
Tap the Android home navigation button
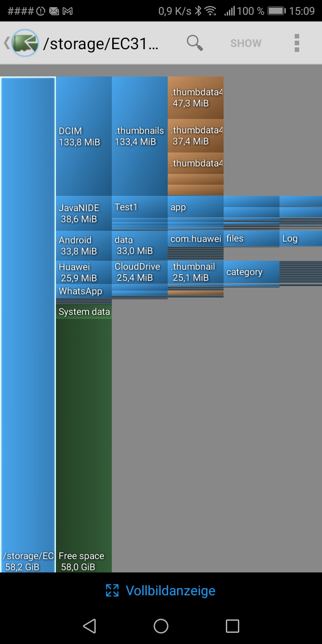pyautogui.click(x=161, y=626)
